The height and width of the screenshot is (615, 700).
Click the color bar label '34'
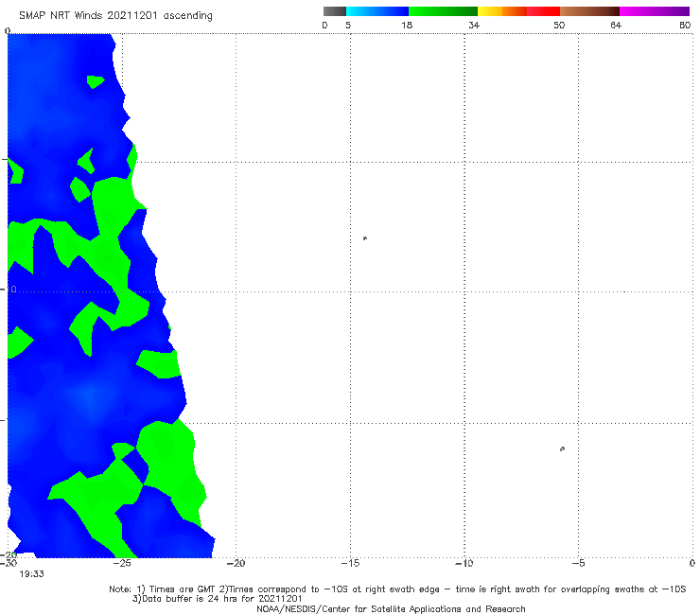coord(474,26)
